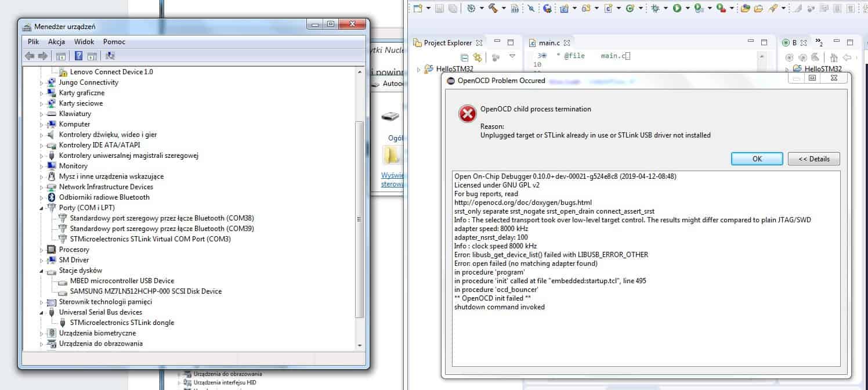Expand the Karty graficzne node

(x=42, y=93)
